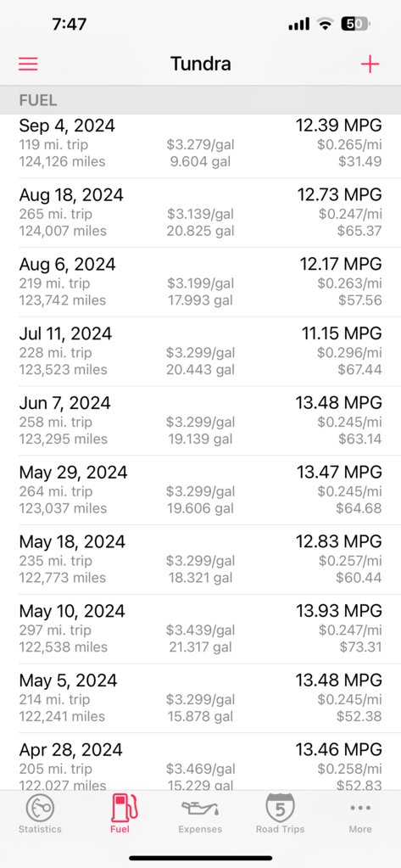Open the More ellipsis tab
401x868 pixels.
[x=360, y=814]
